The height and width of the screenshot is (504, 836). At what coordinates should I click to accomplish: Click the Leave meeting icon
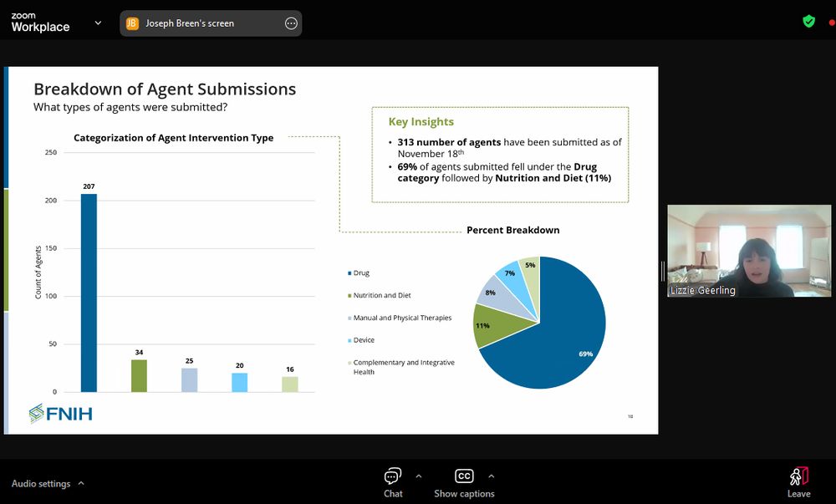click(798, 476)
